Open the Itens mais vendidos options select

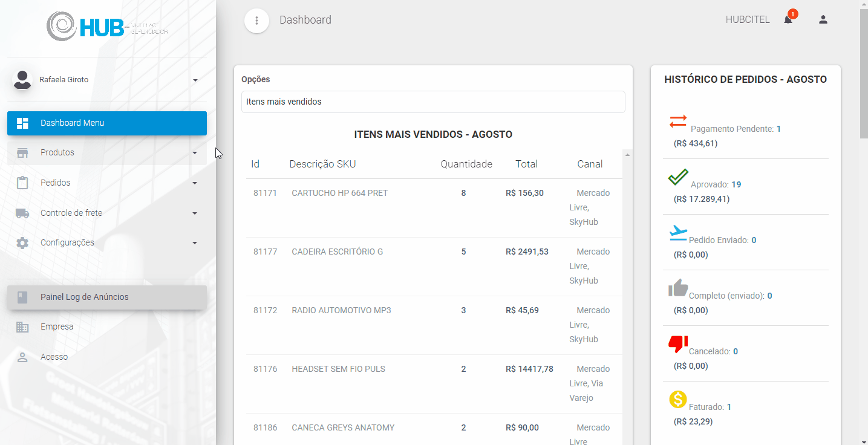(x=433, y=102)
